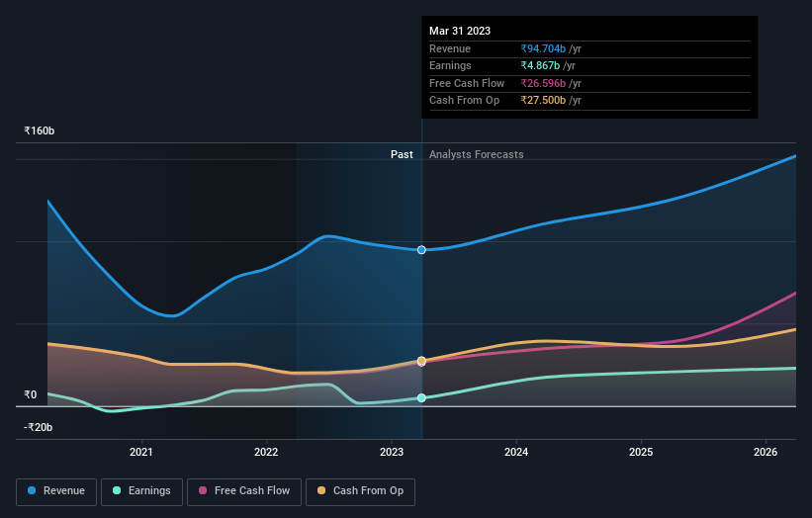The height and width of the screenshot is (518, 812).
Task: Toggle the Revenue series in the legend
Action: click(x=56, y=491)
